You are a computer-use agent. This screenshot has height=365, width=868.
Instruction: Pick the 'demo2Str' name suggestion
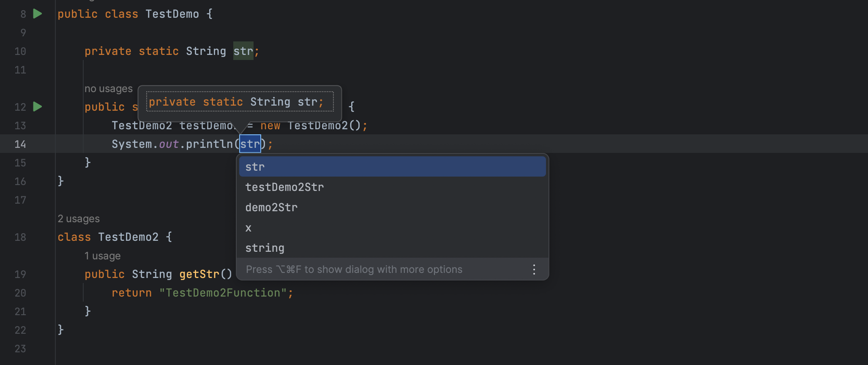[271, 207]
